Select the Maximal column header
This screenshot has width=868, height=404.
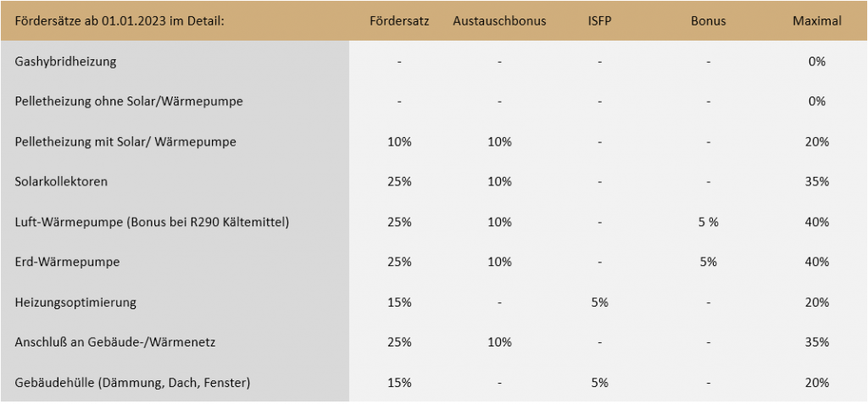[x=817, y=21]
